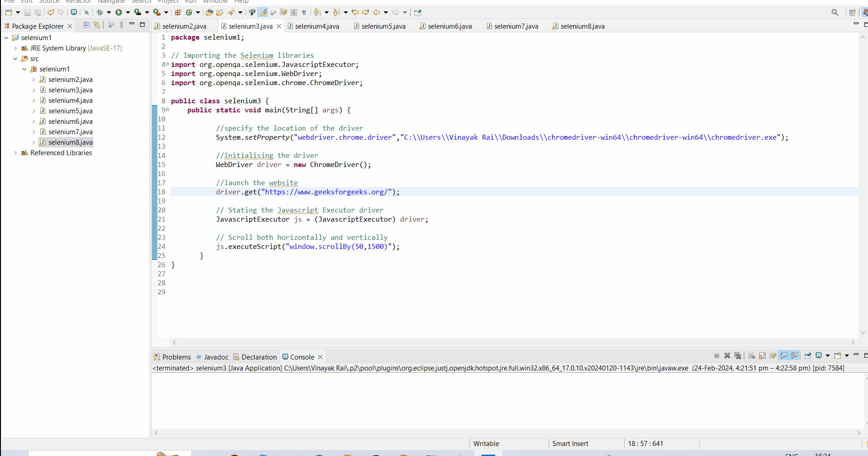Open Package Explorer View Menu dots
Image resolution: width=868 pixels, height=456 pixels.
[121, 25]
